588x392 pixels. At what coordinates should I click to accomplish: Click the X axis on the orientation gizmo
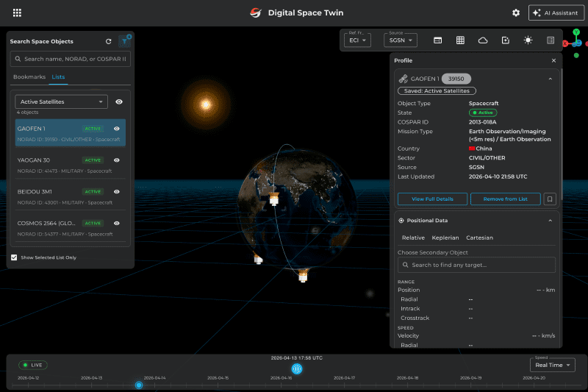pyautogui.click(x=564, y=43)
